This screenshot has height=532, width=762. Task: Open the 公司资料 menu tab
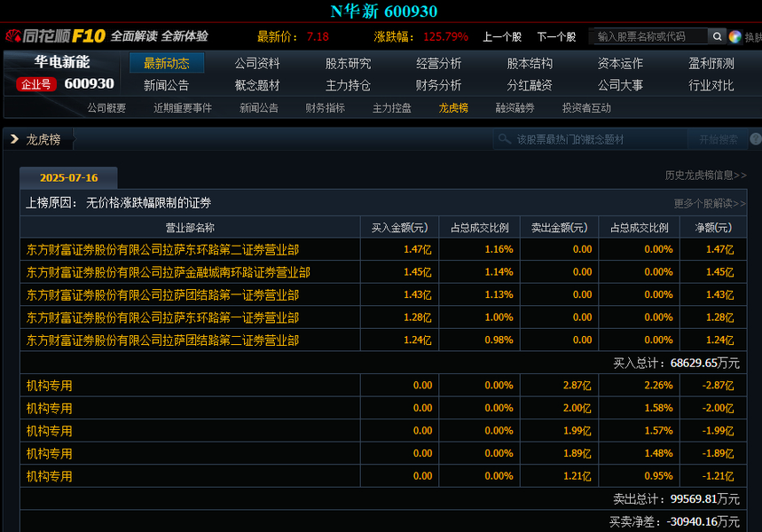click(x=257, y=64)
